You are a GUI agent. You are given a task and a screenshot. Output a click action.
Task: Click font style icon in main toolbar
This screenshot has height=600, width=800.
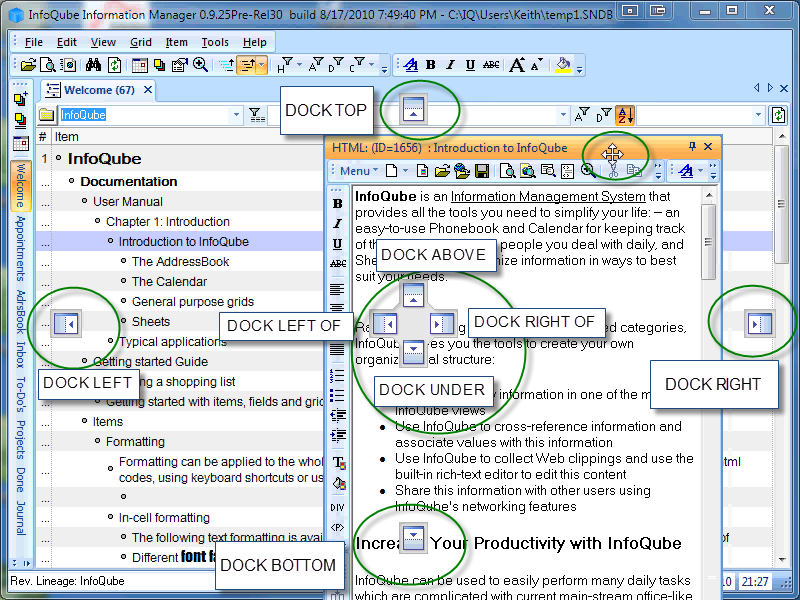pos(411,65)
